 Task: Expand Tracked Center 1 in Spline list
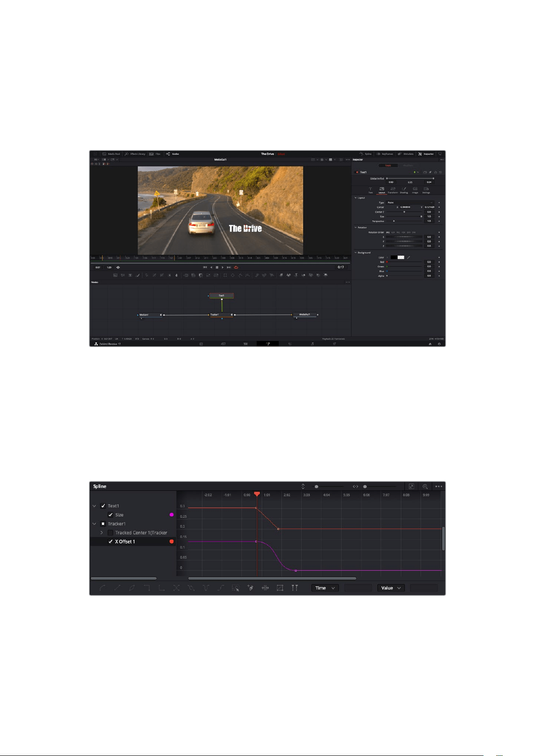[102, 533]
